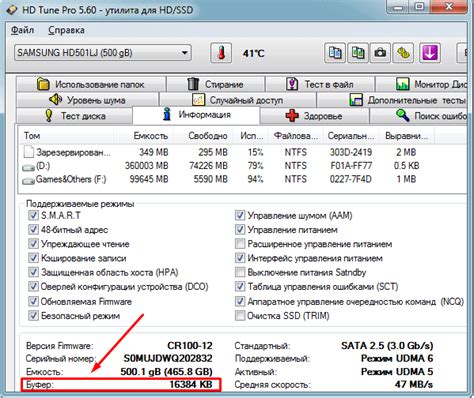Image resolution: width=474 pixels, height=398 pixels.
Task: Click the purple download arrow icon
Action: coord(430,53)
